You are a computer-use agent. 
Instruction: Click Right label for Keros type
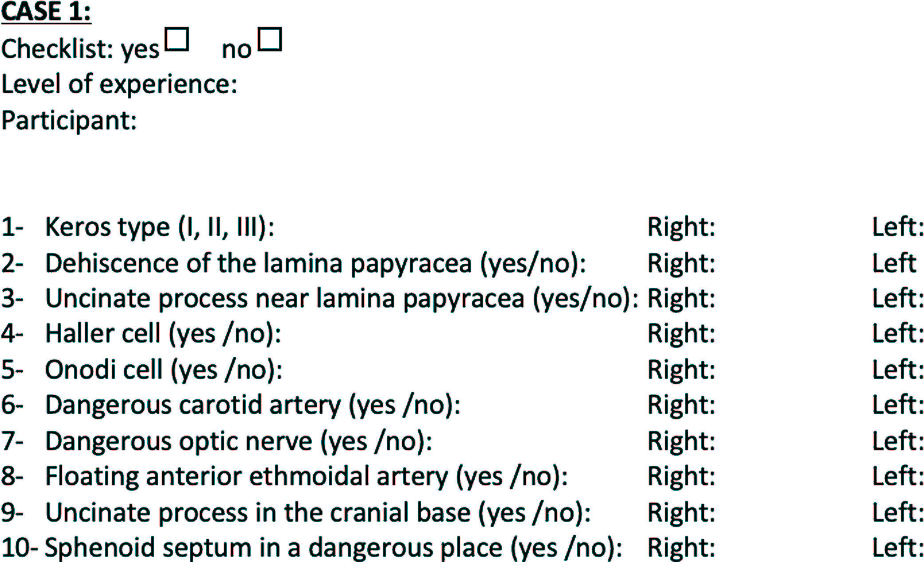(x=681, y=227)
